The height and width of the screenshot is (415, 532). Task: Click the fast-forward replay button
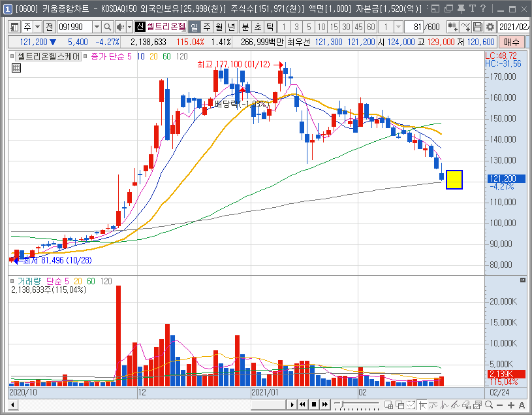(x=325, y=405)
